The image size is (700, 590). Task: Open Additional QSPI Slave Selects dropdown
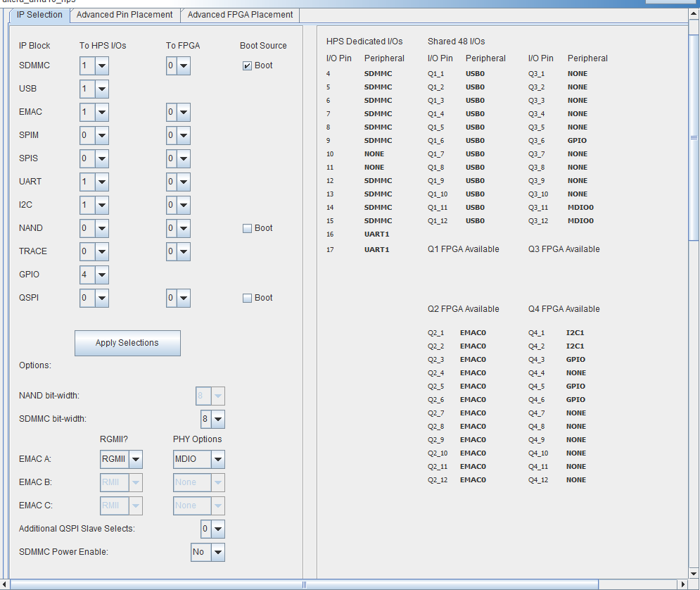click(x=218, y=529)
